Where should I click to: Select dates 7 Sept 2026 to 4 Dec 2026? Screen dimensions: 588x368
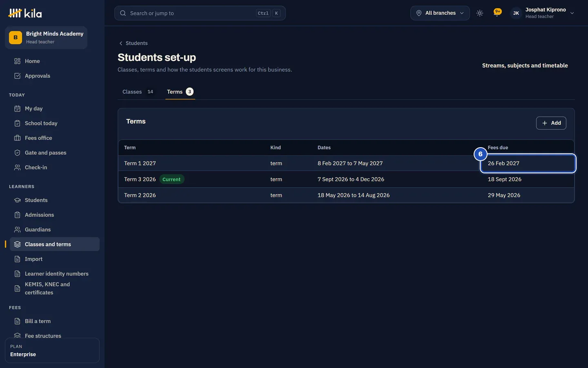[351, 180]
